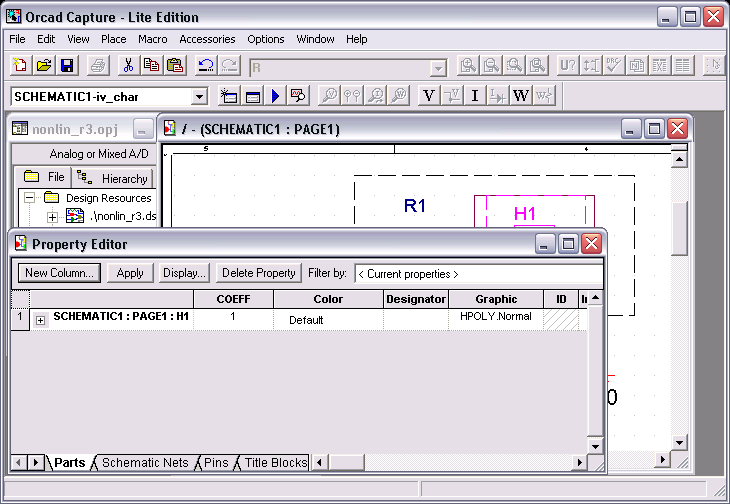Click the Property Editor vertical scroll down arrow

click(595, 446)
